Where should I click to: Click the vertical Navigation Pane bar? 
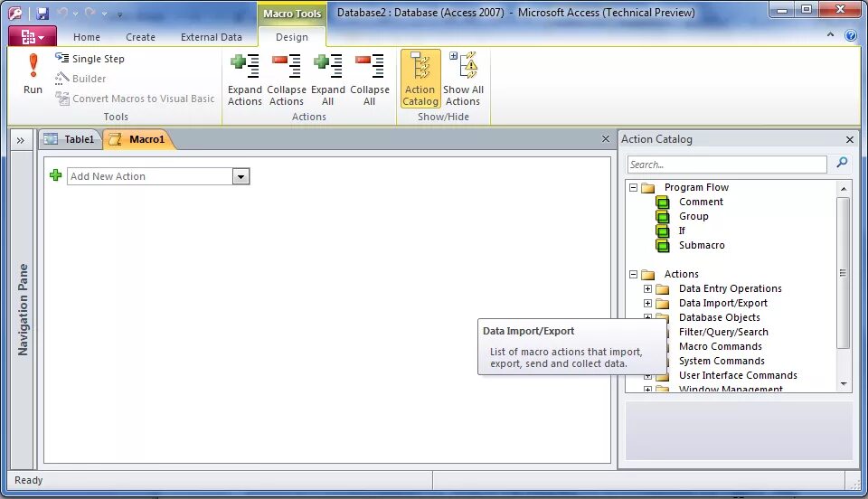point(23,310)
